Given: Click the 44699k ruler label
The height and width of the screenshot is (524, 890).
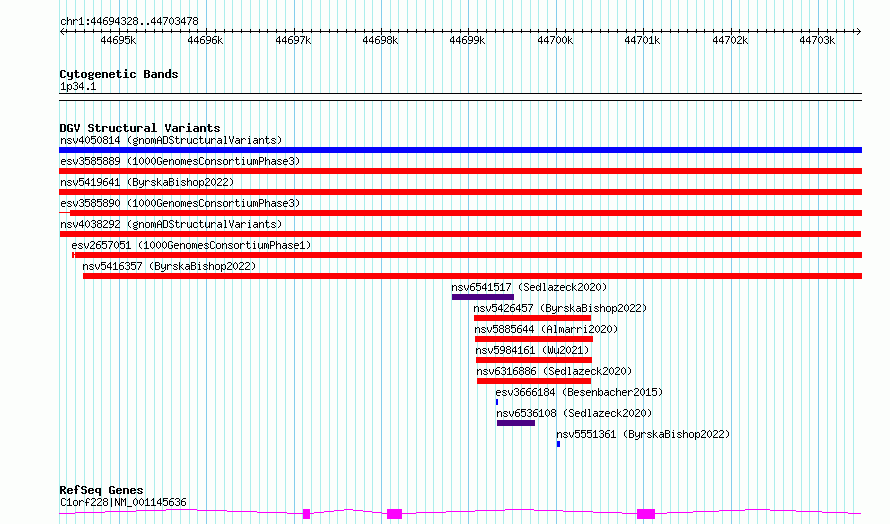Looking at the screenshot, I should 467,40.
